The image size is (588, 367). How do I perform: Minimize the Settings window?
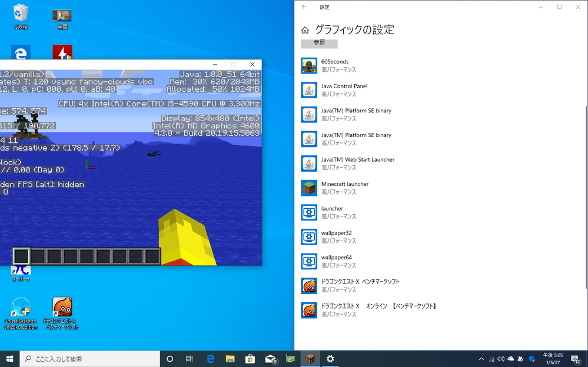(x=541, y=6)
